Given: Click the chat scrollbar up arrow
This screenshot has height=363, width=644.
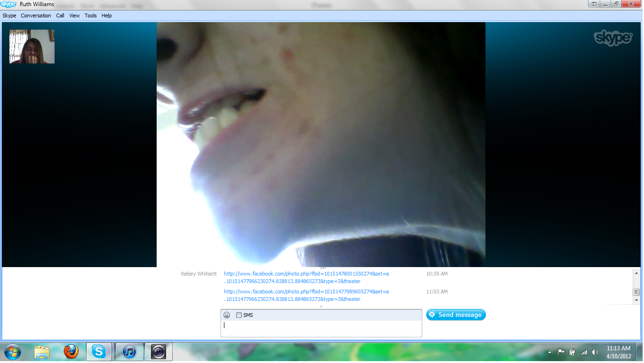Looking at the screenshot, I should coord(636,273).
